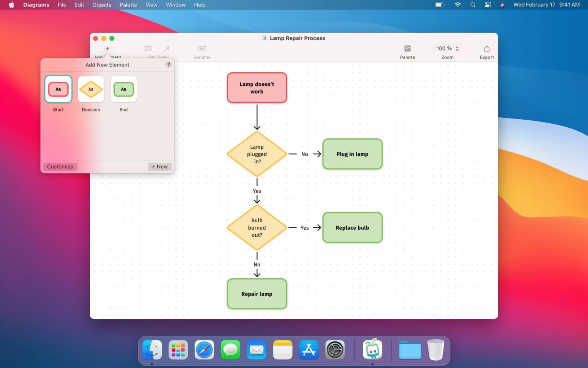Open Launchpad from the Dock
This screenshot has width=588, height=368.
pos(178,350)
